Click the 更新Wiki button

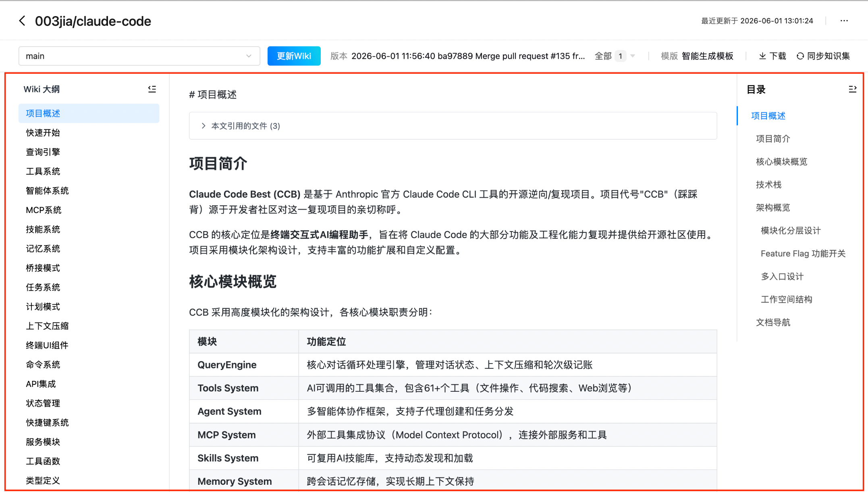tap(294, 56)
